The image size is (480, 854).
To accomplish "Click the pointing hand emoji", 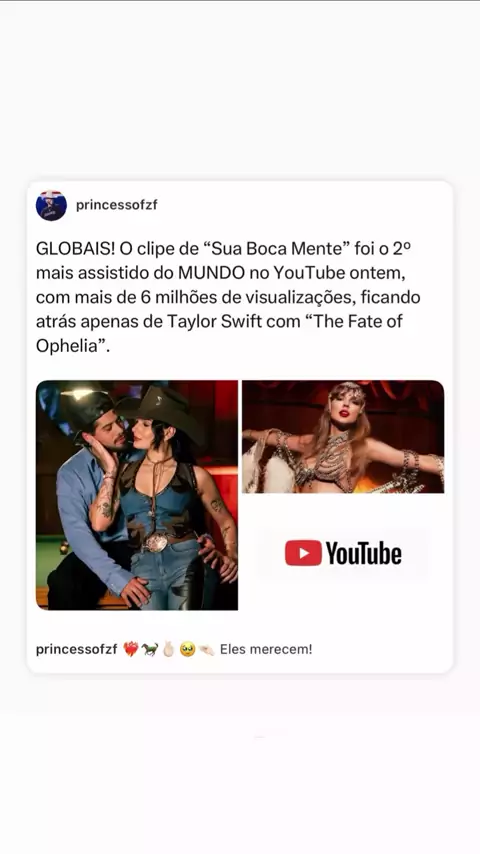I will click(x=206, y=650).
